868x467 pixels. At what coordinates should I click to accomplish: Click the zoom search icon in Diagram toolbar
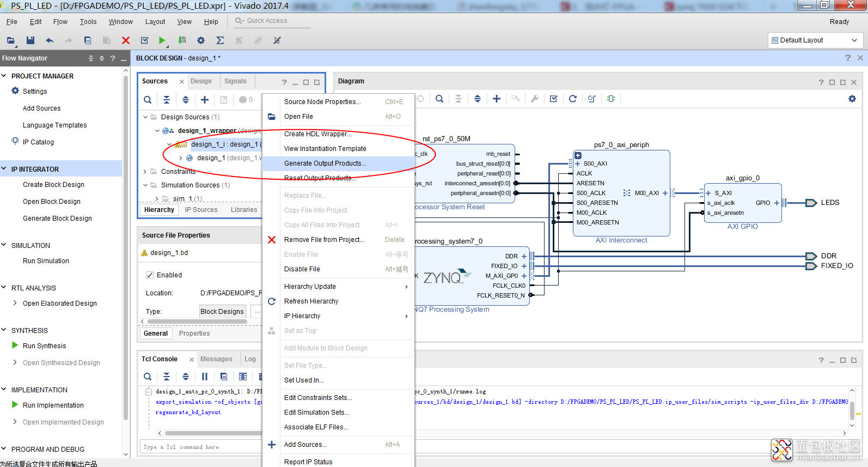click(439, 99)
